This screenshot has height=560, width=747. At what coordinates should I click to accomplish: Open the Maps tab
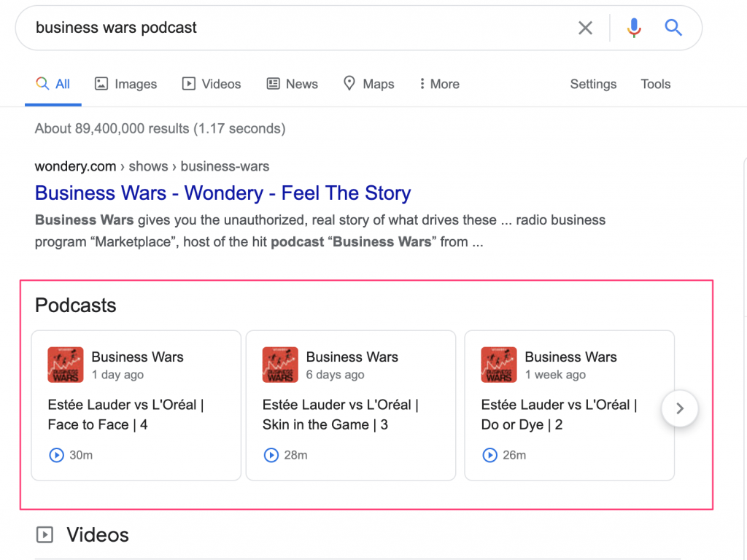point(368,85)
